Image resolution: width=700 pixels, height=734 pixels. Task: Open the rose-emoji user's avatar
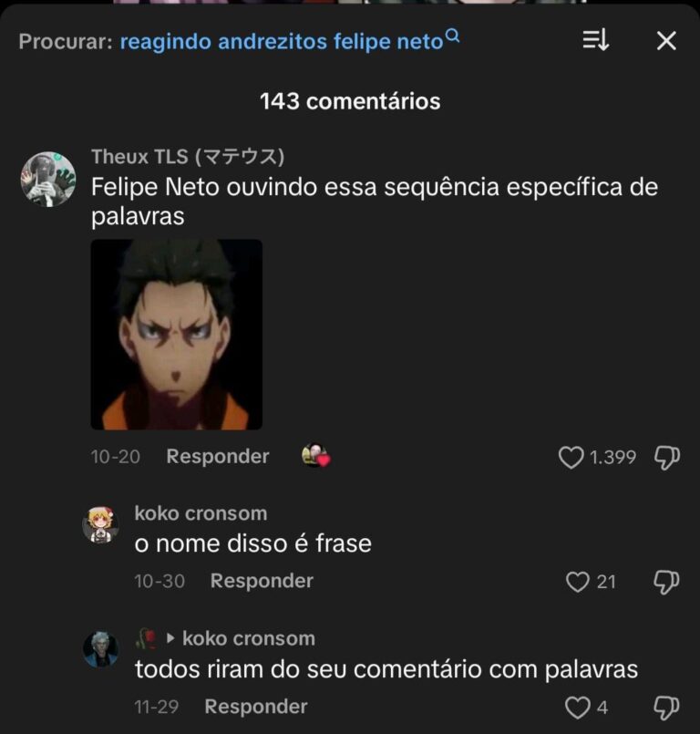tap(100, 650)
